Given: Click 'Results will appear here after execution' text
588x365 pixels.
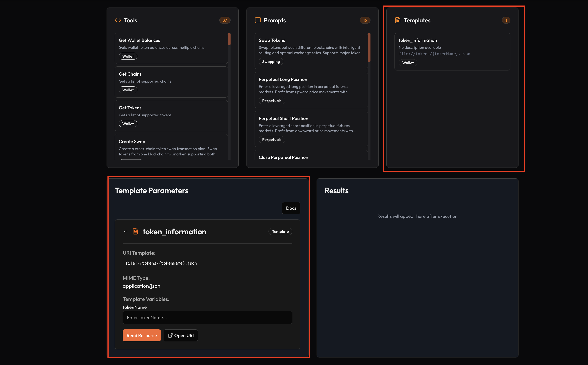Looking at the screenshot, I should coord(417,216).
